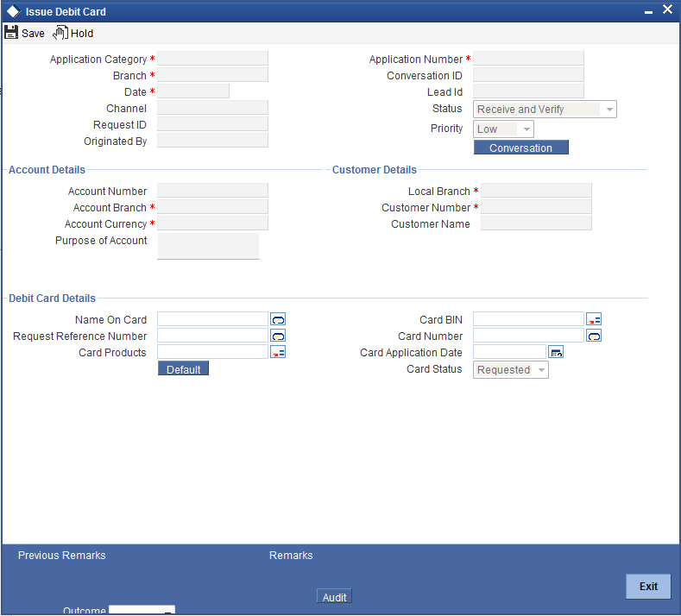Viewport: 681px width, 616px height.
Task: Click the Customer Details section heading
Action: (x=375, y=170)
